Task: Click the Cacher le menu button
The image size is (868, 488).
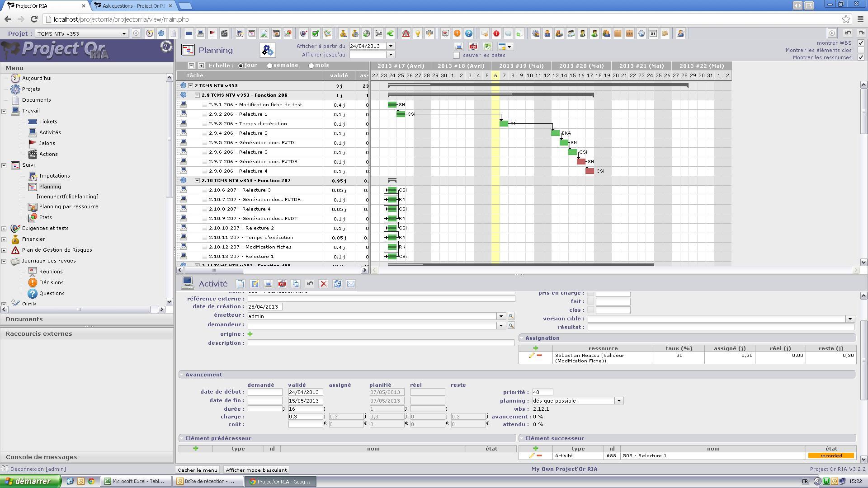Action: [198, 470]
